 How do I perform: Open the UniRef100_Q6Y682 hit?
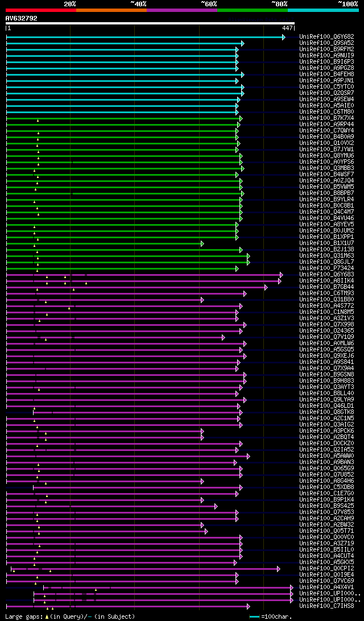point(327,37)
